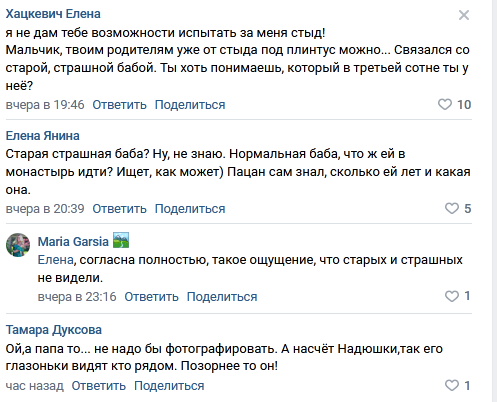497x402 pixels.
Task: Close Хацкевич Елена's comment with X icon
Action: pyautogui.click(x=464, y=15)
